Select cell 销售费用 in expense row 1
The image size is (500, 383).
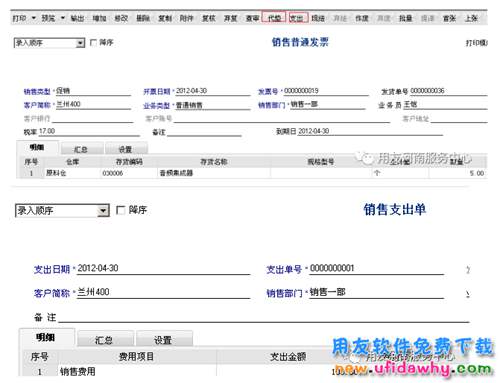pyautogui.click(x=137, y=371)
